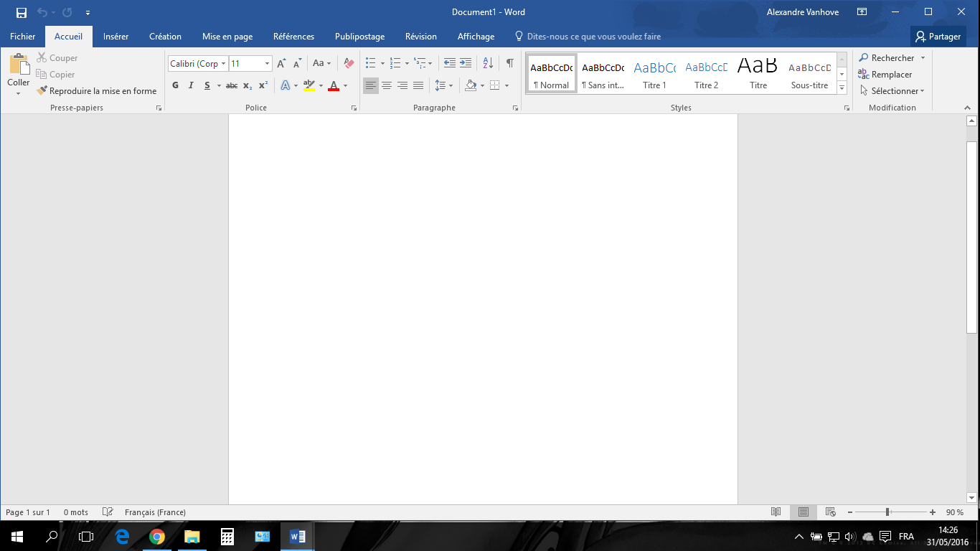
Task: Toggle bold formatting (G)
Action: pos(175,85)
